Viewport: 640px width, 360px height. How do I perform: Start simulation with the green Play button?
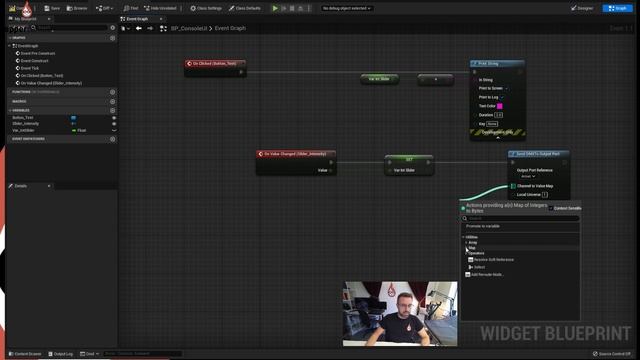[275, 8]
